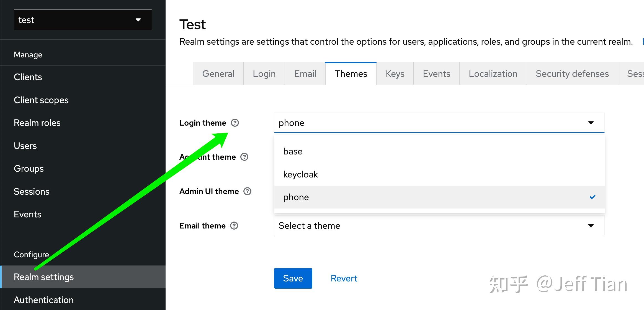Screen dimensions: 644x310
Task: Open the Security defenses tab
Action: [x=572, y=74]
